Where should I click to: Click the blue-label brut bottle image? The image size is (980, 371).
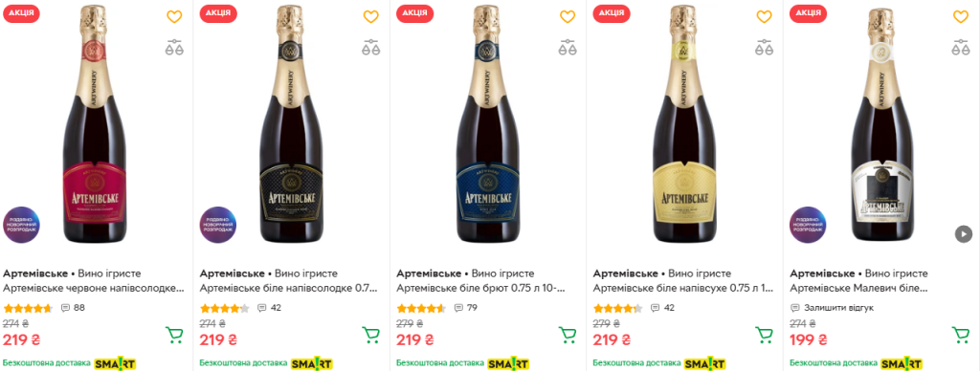(x=487, y=123)
